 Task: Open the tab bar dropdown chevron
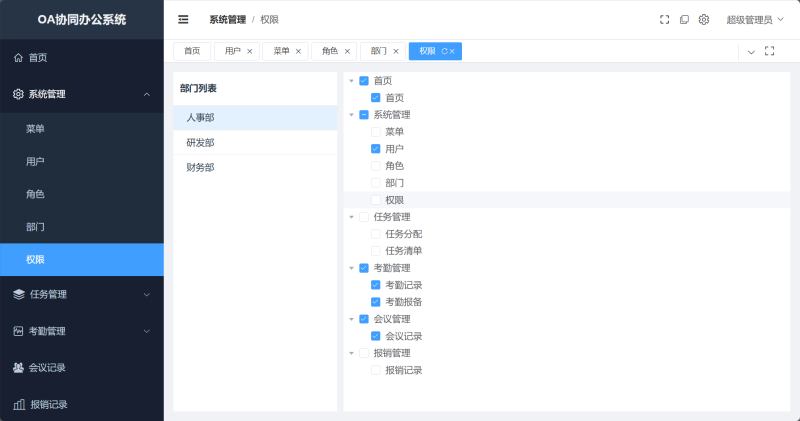click(x=751, y=52)
